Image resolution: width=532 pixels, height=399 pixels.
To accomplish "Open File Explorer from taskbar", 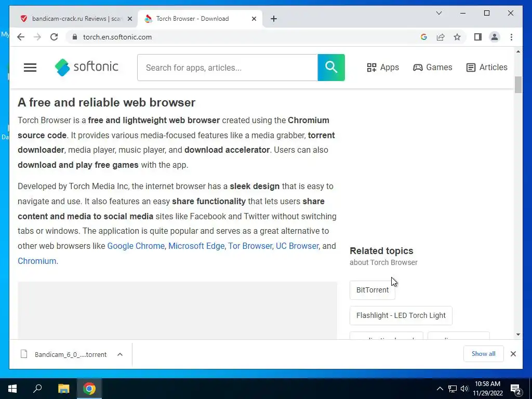I will [63, 389].
